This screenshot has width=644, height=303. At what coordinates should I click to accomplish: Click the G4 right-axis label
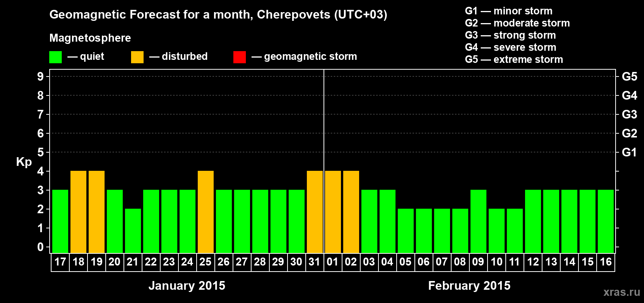tap(629, 95)
